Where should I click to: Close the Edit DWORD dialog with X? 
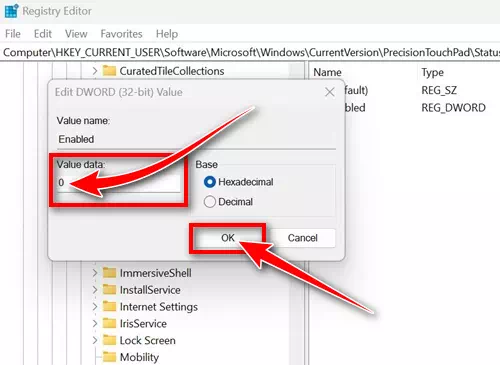coord(330,92)
